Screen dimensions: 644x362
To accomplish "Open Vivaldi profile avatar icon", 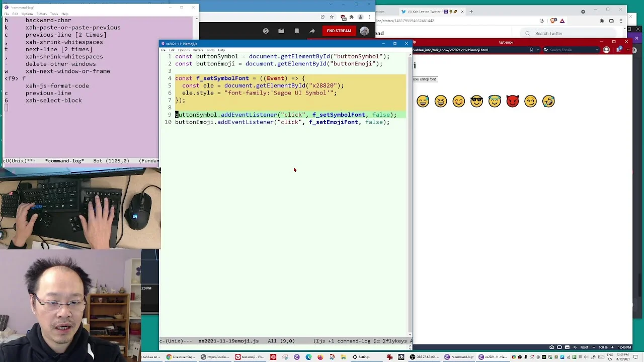I will point(606,50).
